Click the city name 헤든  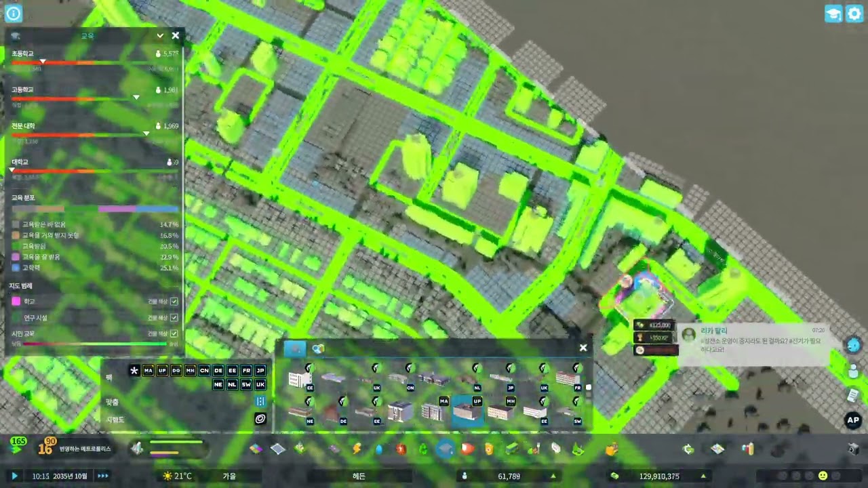click(359, 476)
